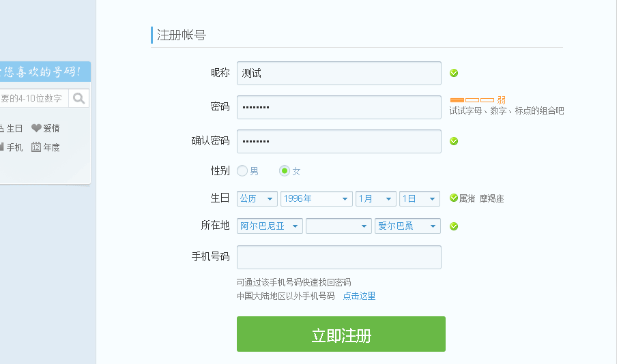Open the 阿尔巴尼亚 country dropdown

click(270, 226)
